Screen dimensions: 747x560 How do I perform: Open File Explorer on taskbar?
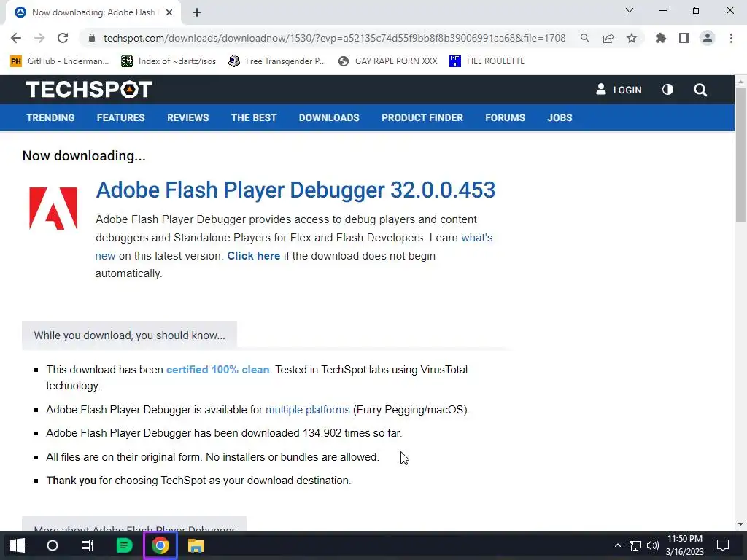tap(196, 545)
